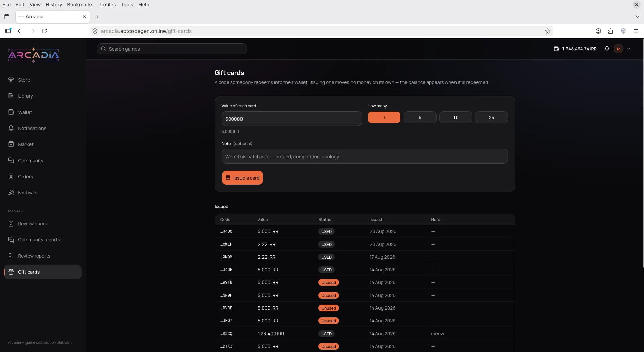The image size is (644, 352).
Task: Open the Profiles menu
Action: click(107, 5)
